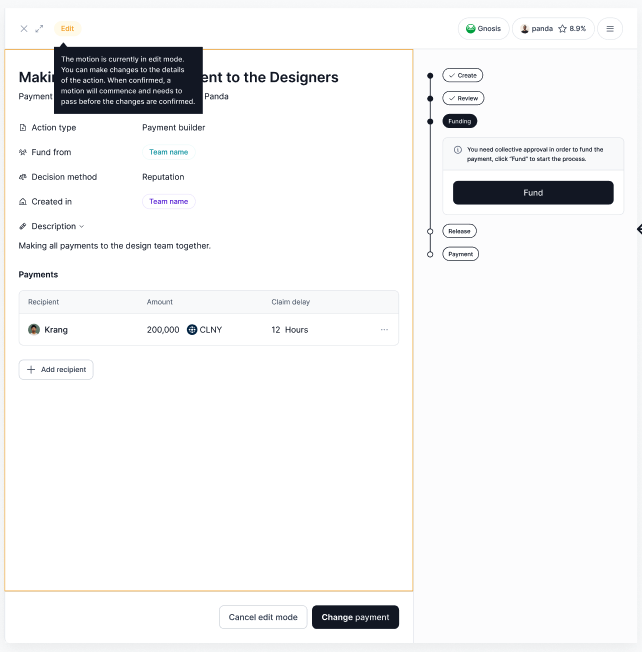The height and width of the screenshot is (652, 642).
Task: Click the reputation star icon
Action: point(563,29)
